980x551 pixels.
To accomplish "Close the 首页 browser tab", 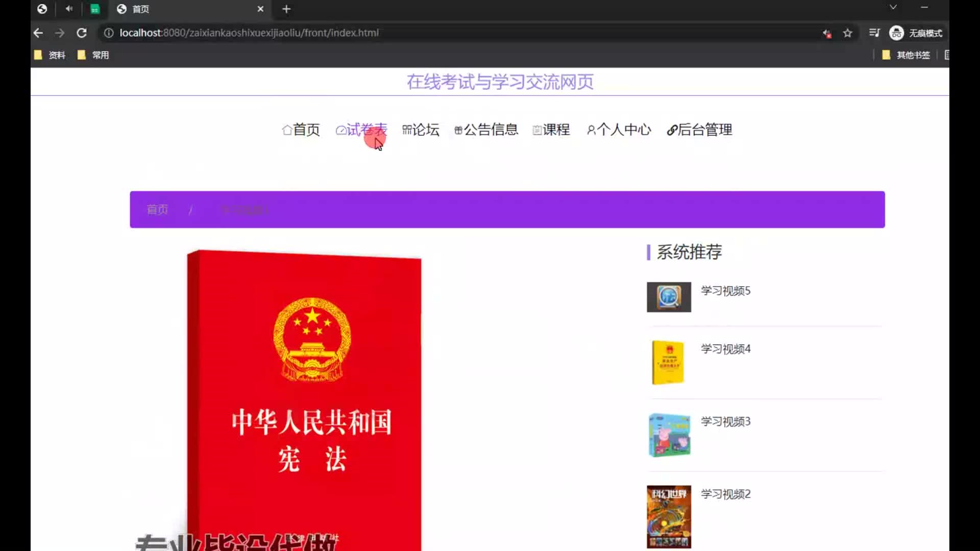I will (260, 9).
